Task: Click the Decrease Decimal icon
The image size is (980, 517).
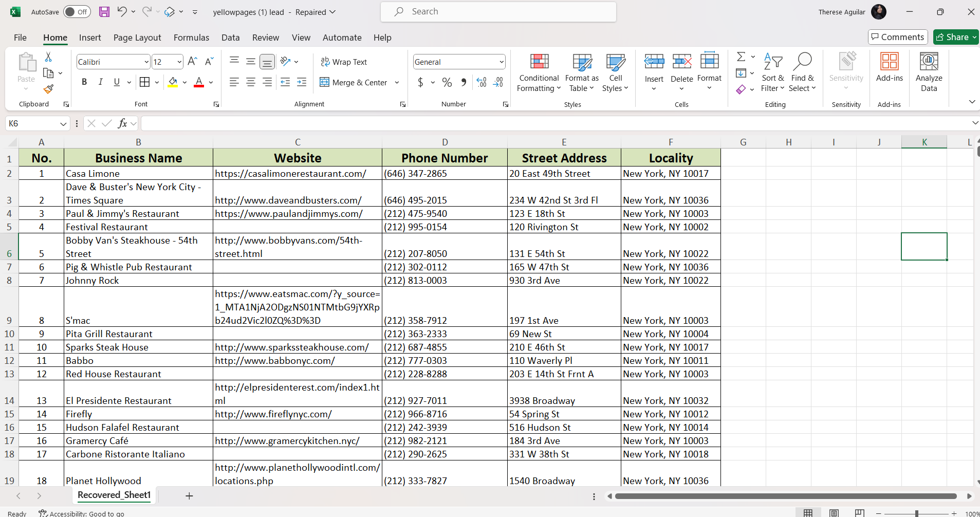Action: pyautogui.click(x=498, y=82)
